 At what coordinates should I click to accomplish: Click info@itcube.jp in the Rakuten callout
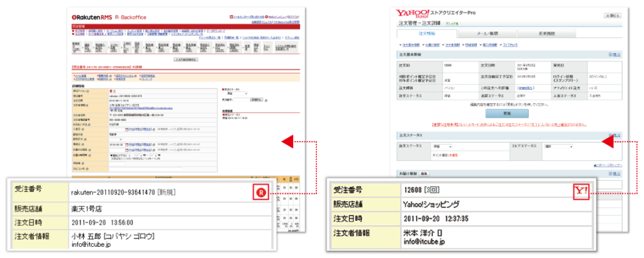[x=91, y=243]
